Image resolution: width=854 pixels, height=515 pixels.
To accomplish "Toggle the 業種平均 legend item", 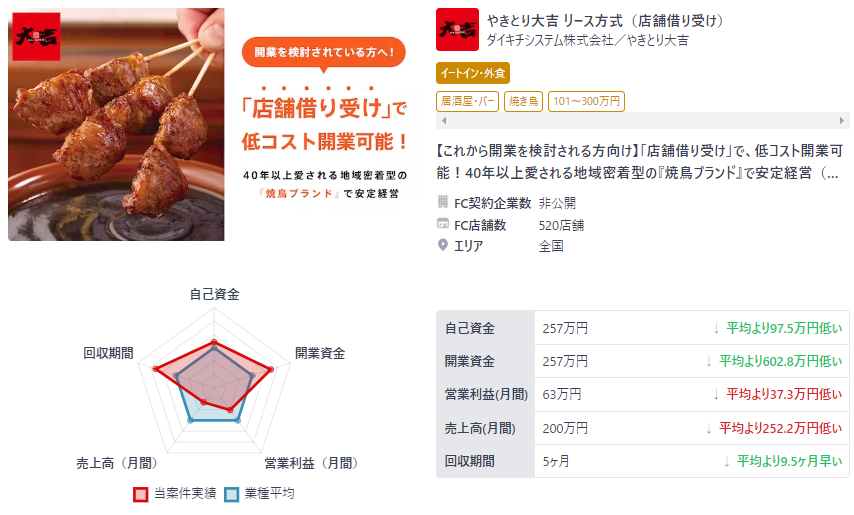I will [259, 494].
